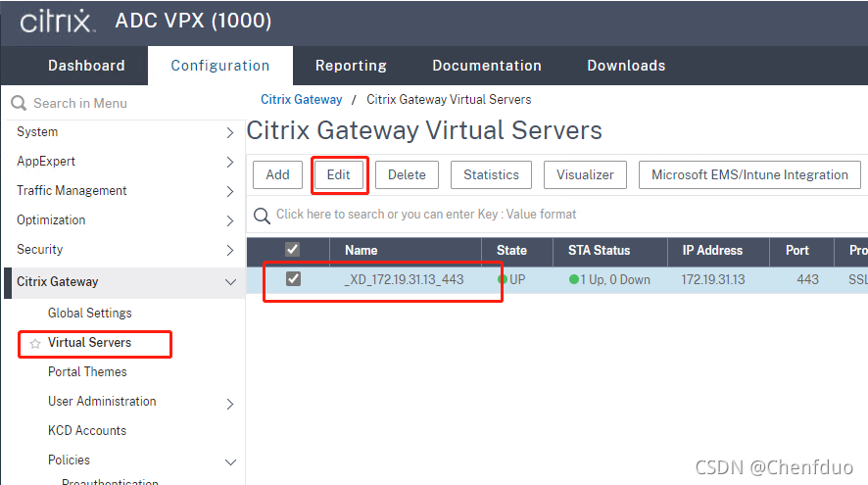Open the Documentation tab
Screen dimensions: 868x485
[487, 66]
